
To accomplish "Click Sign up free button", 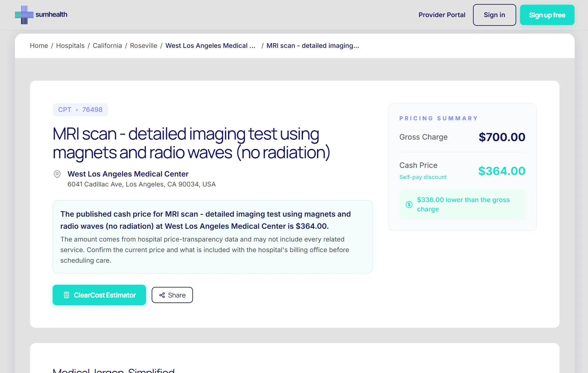I will pos(547,15).
